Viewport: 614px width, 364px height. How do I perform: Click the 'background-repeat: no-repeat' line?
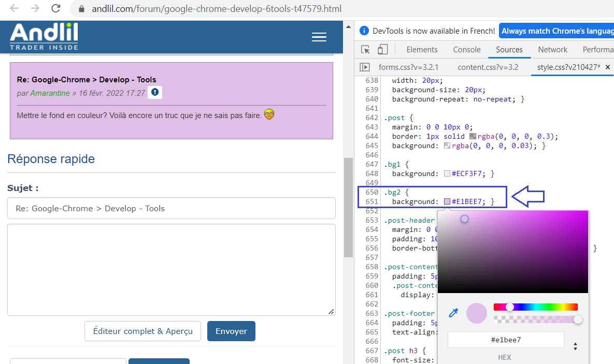click(x=458, y=99)
